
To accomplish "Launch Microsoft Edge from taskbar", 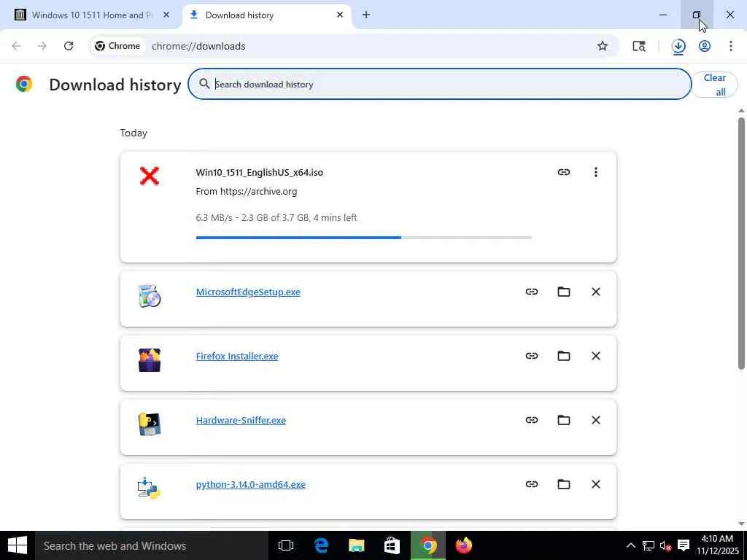I will click(321, 545).
